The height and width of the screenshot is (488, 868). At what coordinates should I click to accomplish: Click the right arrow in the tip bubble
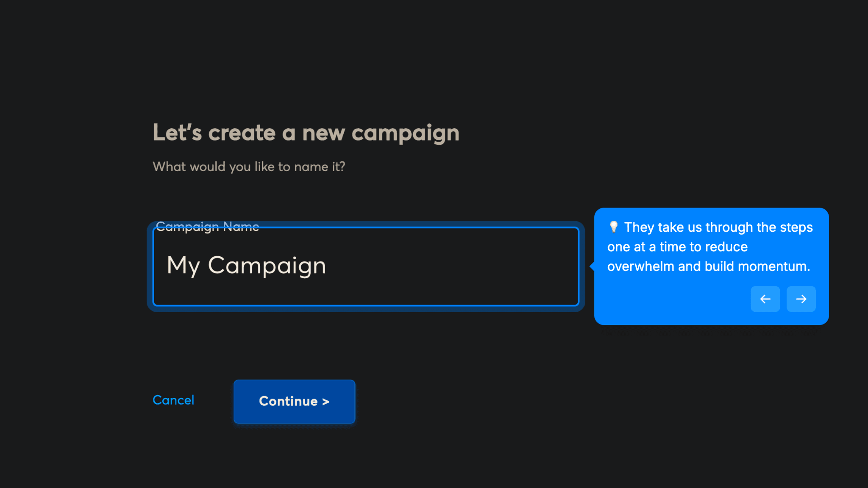801,299
